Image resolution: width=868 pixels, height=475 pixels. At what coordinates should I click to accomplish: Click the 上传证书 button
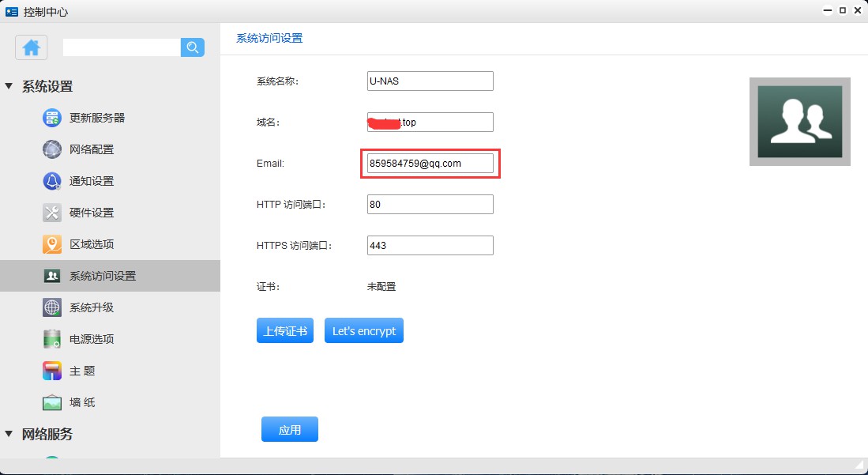(285, 331)
